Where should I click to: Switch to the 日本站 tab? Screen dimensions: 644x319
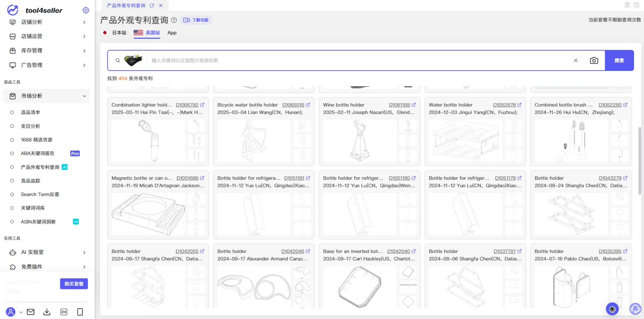tap(113, 33)
